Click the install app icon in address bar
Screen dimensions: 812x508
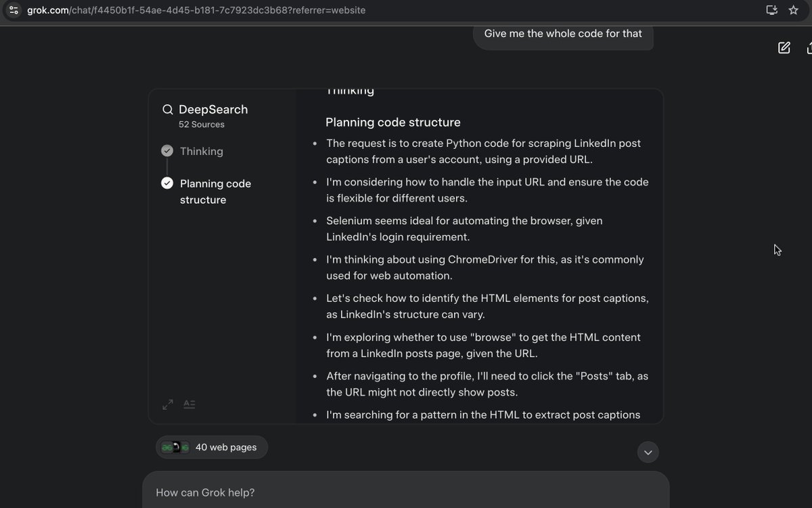click(x=771, y=10)
